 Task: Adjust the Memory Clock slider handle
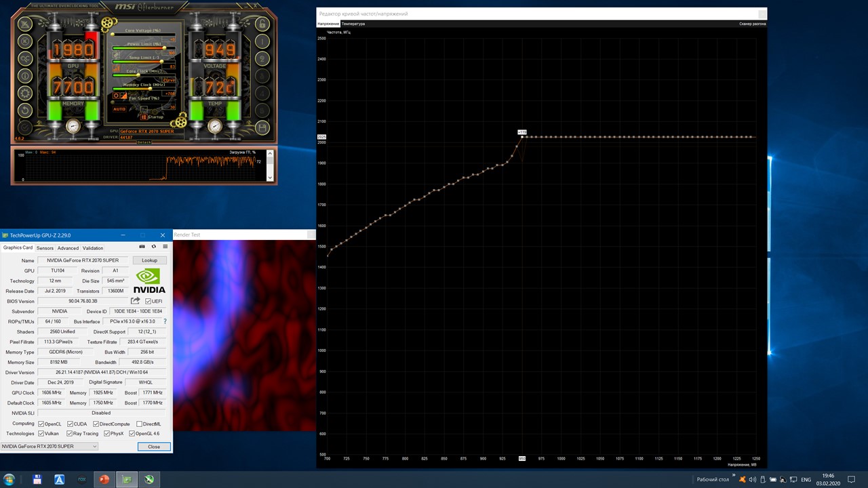click(x=151, y=88)
